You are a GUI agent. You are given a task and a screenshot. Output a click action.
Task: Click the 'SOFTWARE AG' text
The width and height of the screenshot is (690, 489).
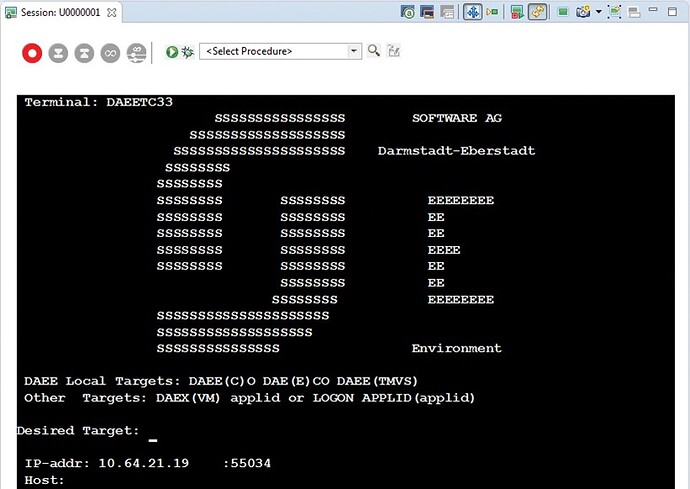[x=457, y=118]
